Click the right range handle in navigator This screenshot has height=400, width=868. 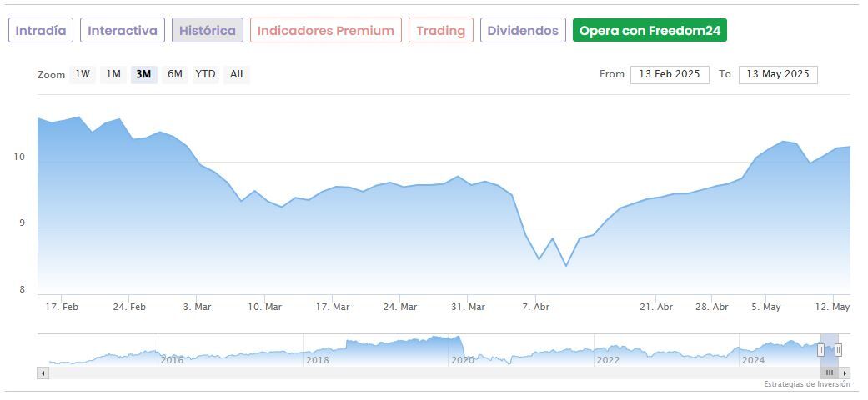pyautogui.click(x=838, y=350)
